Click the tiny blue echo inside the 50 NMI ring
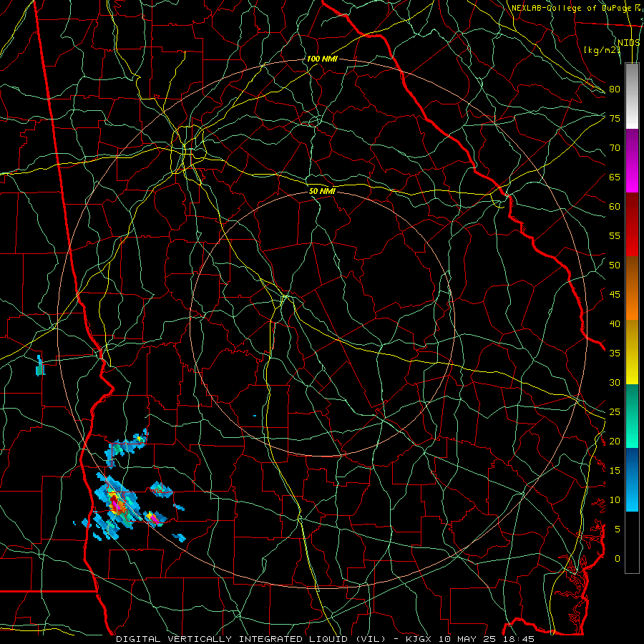644x644 pixels. pyautogui.click(x=255, y=416)
